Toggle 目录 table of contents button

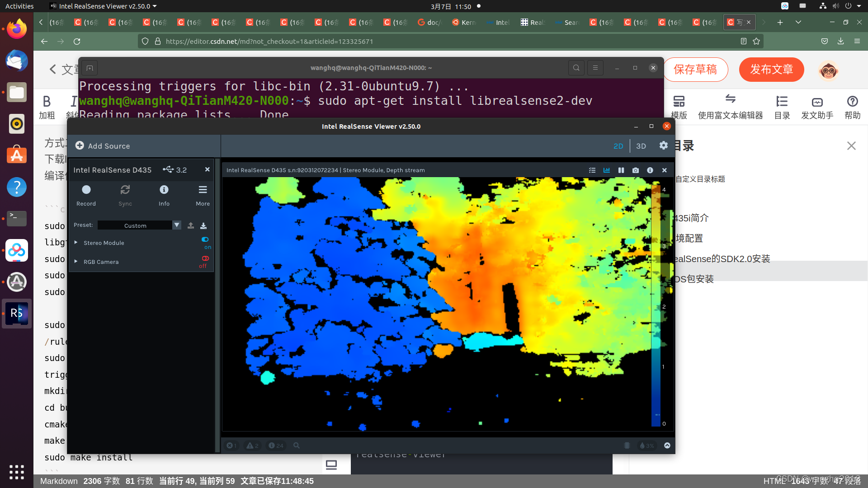782,108
